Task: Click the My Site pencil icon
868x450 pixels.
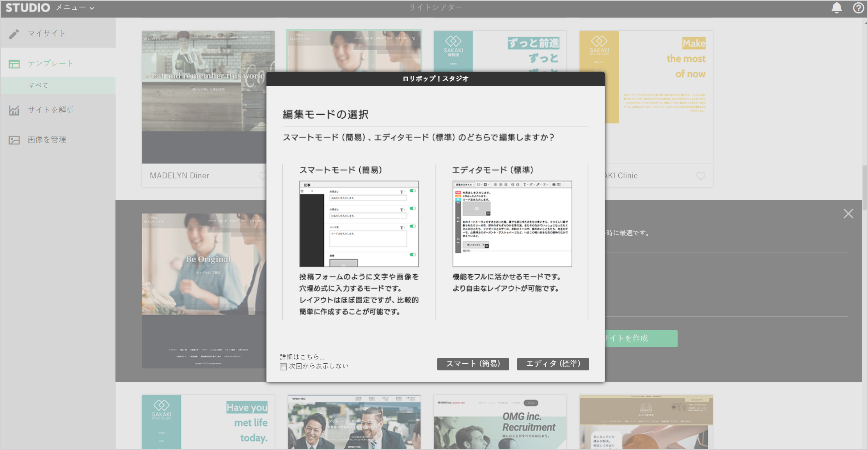Action: (14, 34)
